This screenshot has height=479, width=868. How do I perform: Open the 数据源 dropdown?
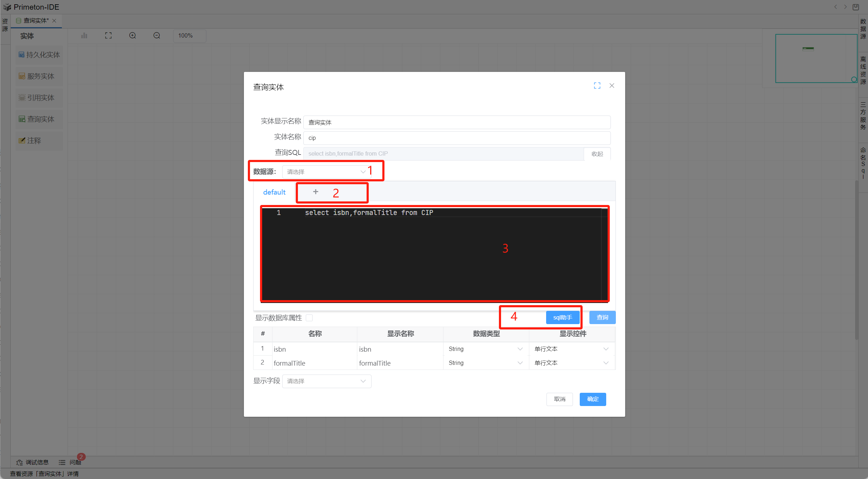click(x=326, y=172)
